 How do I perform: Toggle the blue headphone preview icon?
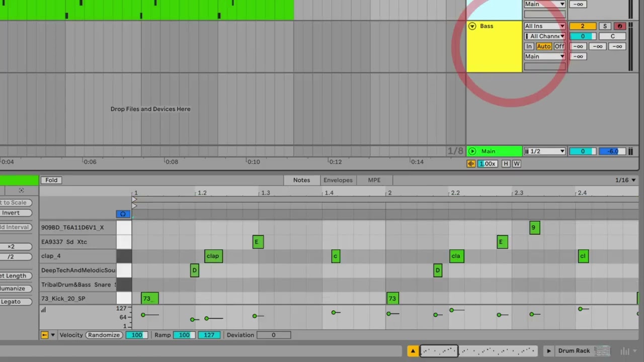pyautogui.click(x=123, y=214)
